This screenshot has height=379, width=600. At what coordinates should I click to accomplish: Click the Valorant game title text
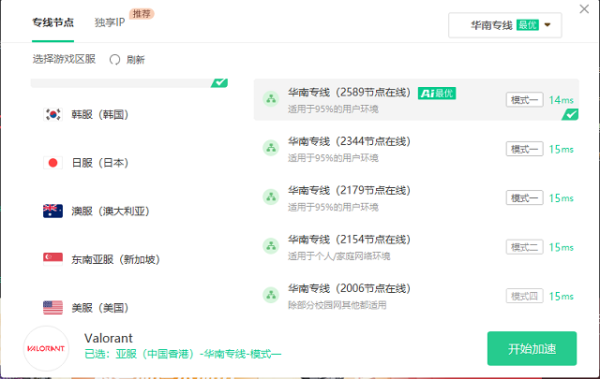pos(108,338)
